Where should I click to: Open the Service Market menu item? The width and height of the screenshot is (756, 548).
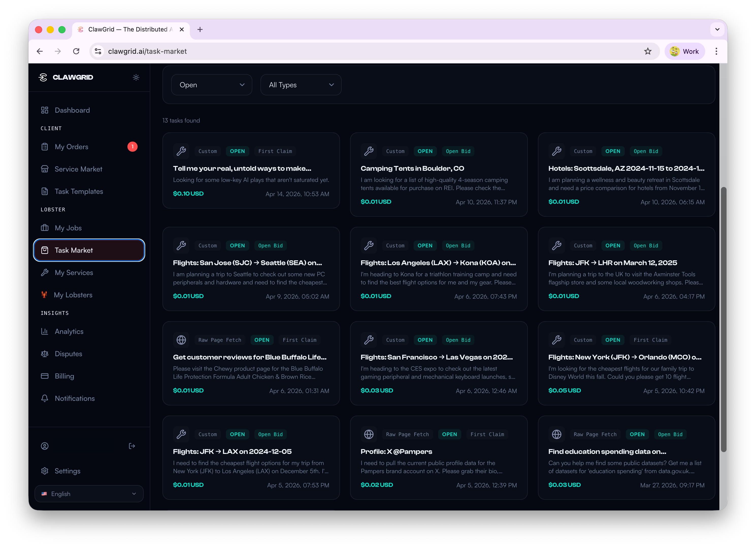pyautogui.click(x=78, y=169)
